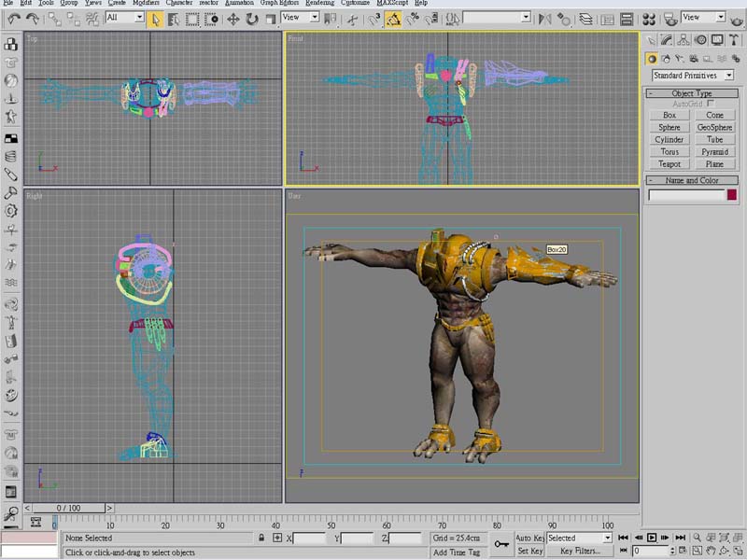This screenshot has width=747, height=560.
Task: Open the Layer Manager icon
Action: [585, 19]
